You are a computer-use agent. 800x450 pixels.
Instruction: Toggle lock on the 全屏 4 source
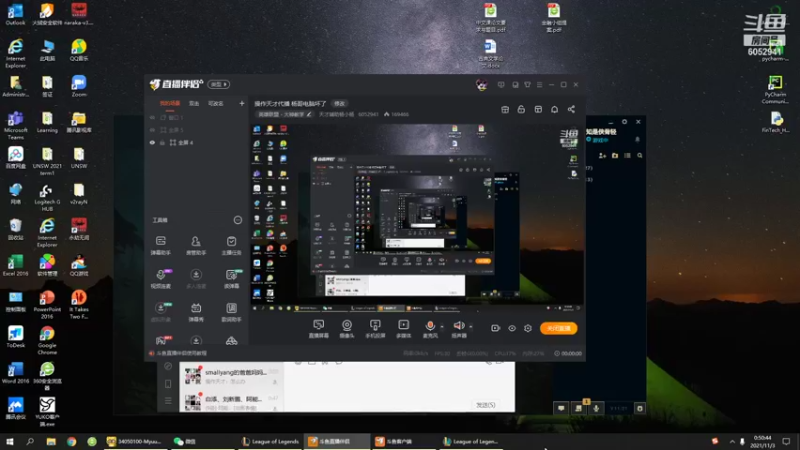coord(162,143)
